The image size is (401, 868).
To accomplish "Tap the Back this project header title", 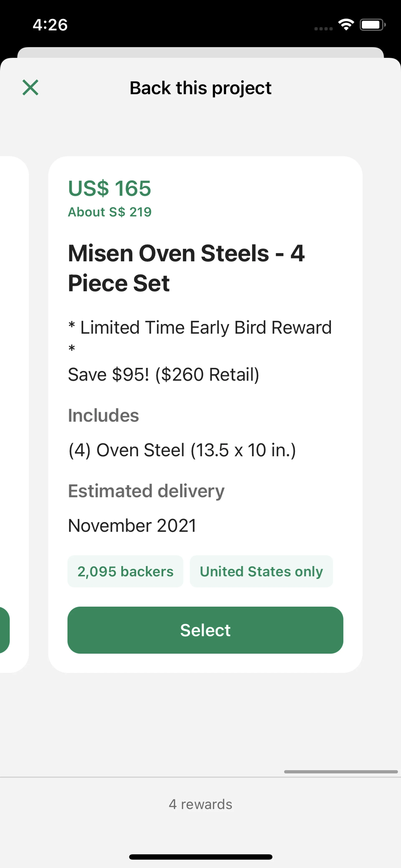I will click(x=200, y=88).
